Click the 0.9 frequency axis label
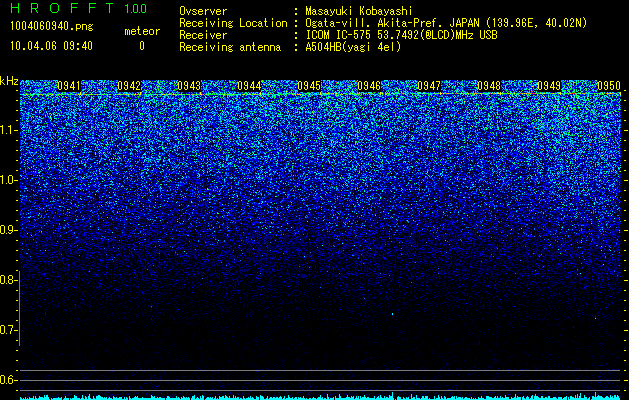 [x=8, y=230]
